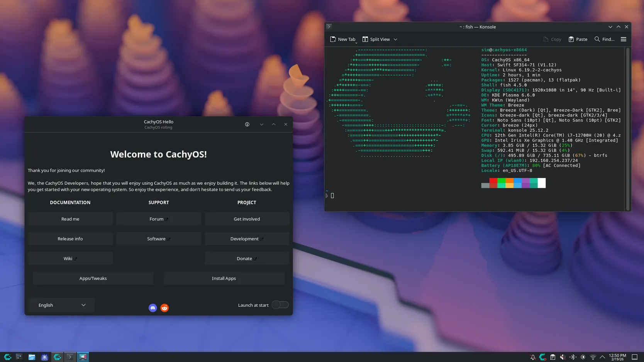Open Discord via the CachyOS Hello icon
Viewport: 644px width, 362px height.
153,308
